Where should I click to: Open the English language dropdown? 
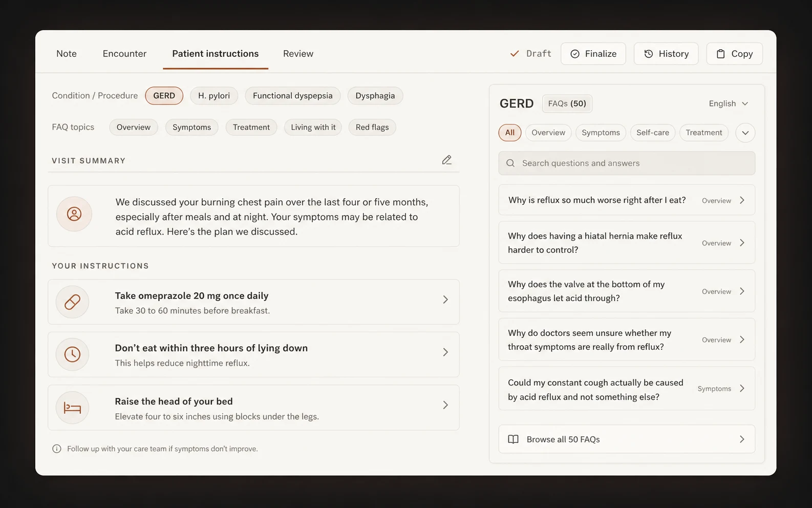729,104
